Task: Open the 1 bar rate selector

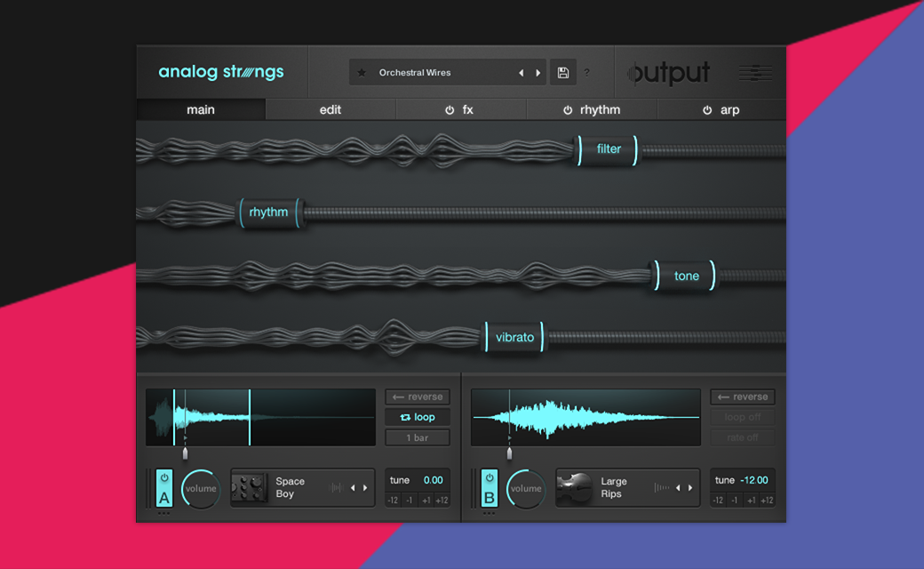Action: (x=418, y=437)
